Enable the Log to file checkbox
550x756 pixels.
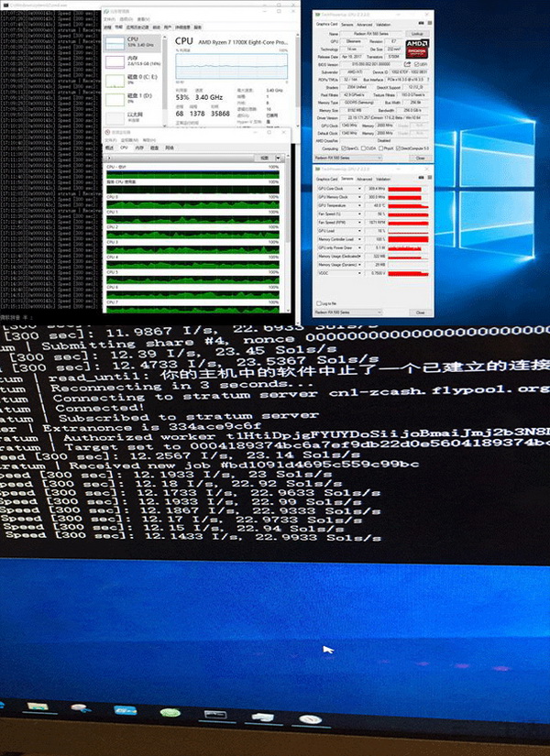pyautogui.click(x=319, y=303)
